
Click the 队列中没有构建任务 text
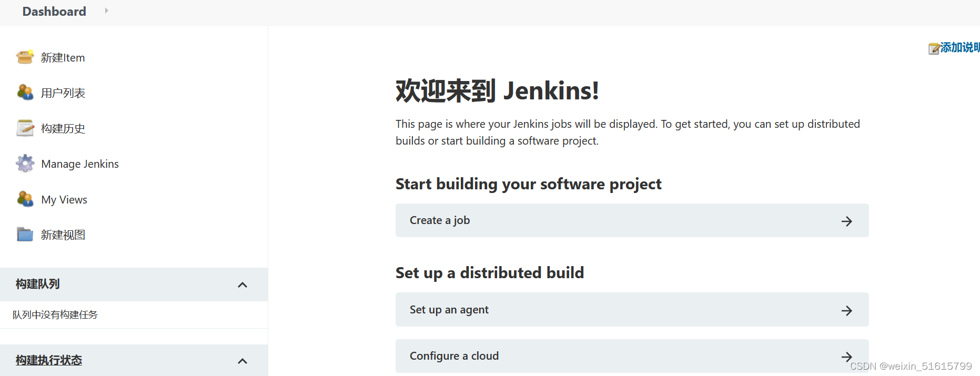point(55,314)
